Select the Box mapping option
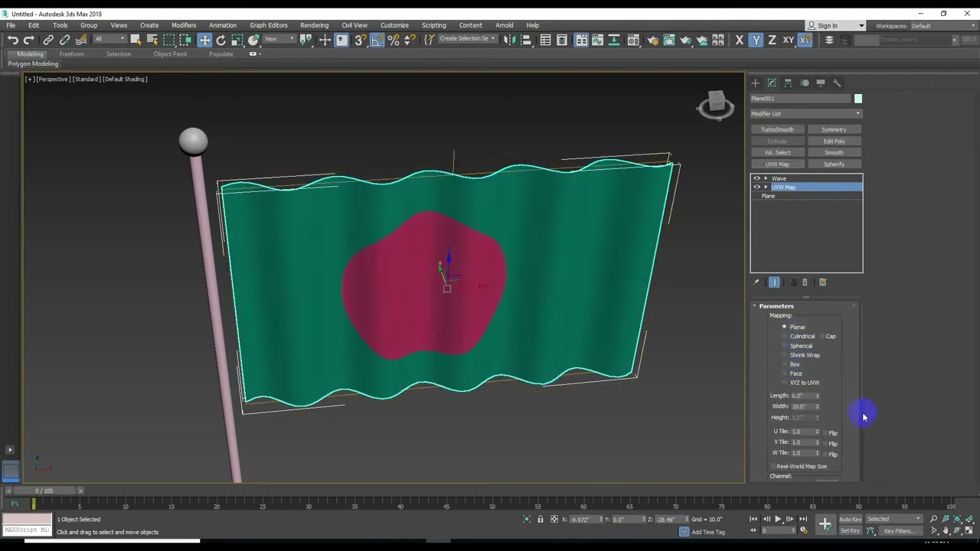This screenshot has width=980, height=551. click(x=784, y=364)
